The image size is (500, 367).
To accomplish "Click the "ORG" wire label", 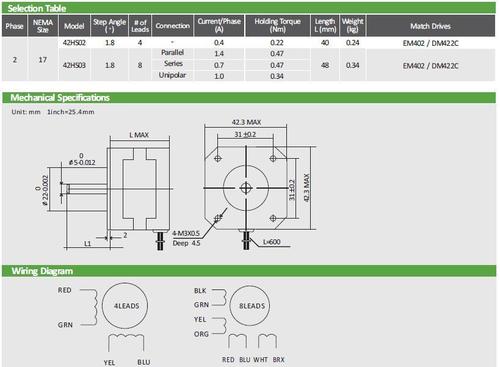I will point(201,334).
